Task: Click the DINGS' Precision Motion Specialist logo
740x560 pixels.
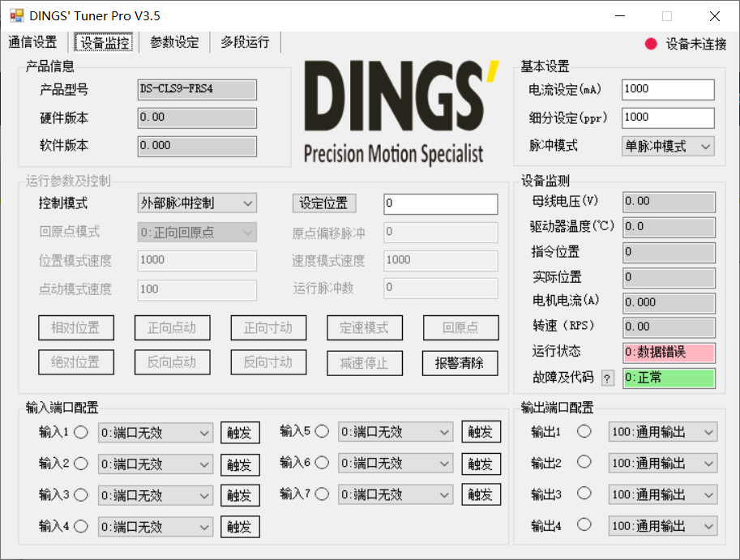Action: [x=401, y=113]
